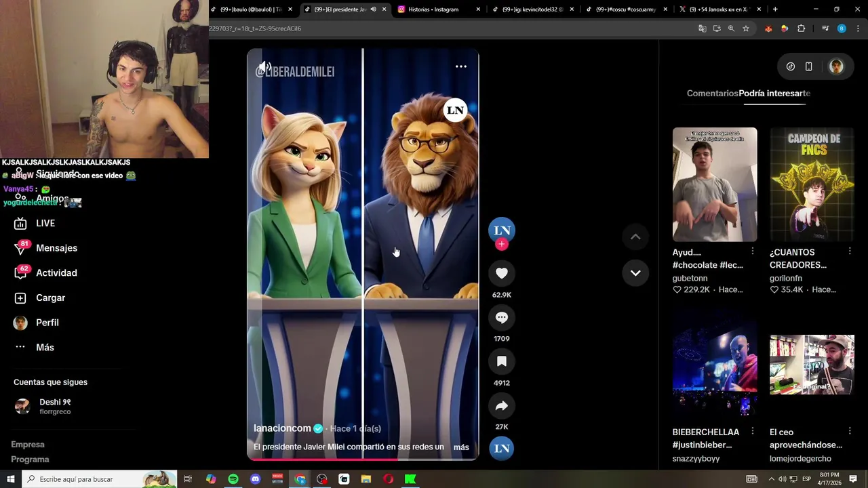This screenshot has width=868, height=488.
Task: Switch to the Podría interesarte tab
Action: [x=774, y=94]
